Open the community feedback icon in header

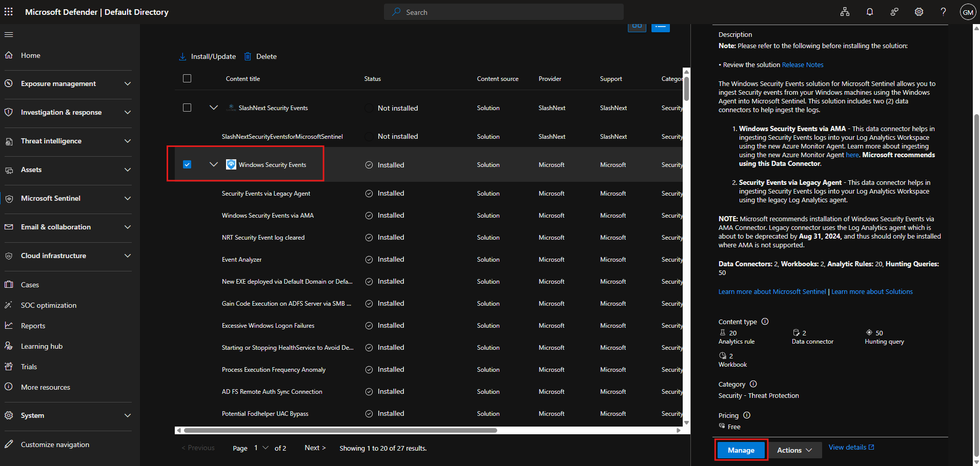[x=894, y=12]
